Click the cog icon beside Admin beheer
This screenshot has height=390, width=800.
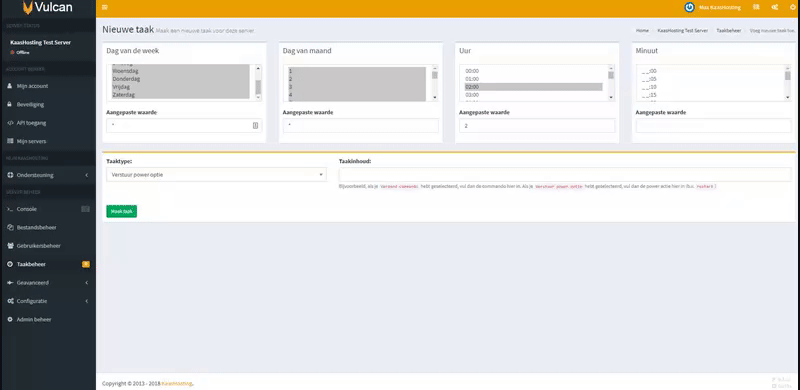pos(10,320)
